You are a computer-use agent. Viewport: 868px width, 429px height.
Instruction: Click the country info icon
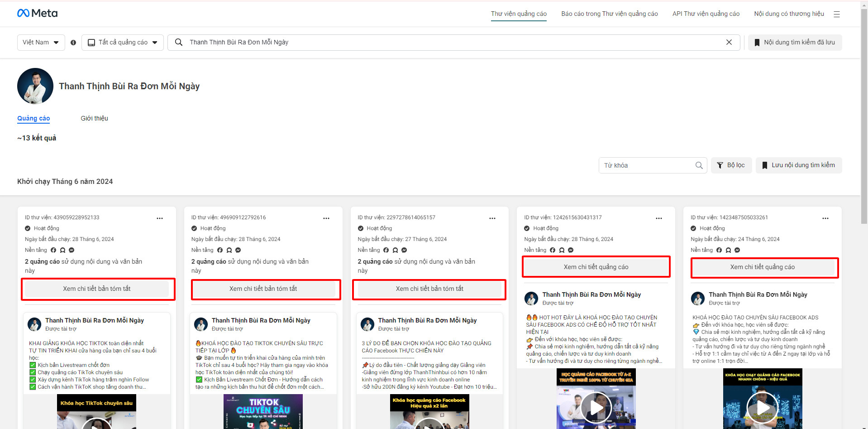click(x=73, y=43)
